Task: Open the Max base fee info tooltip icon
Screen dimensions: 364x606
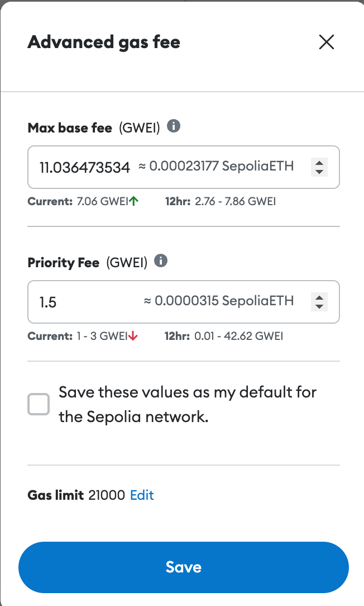Action: (x=173, y=126)
